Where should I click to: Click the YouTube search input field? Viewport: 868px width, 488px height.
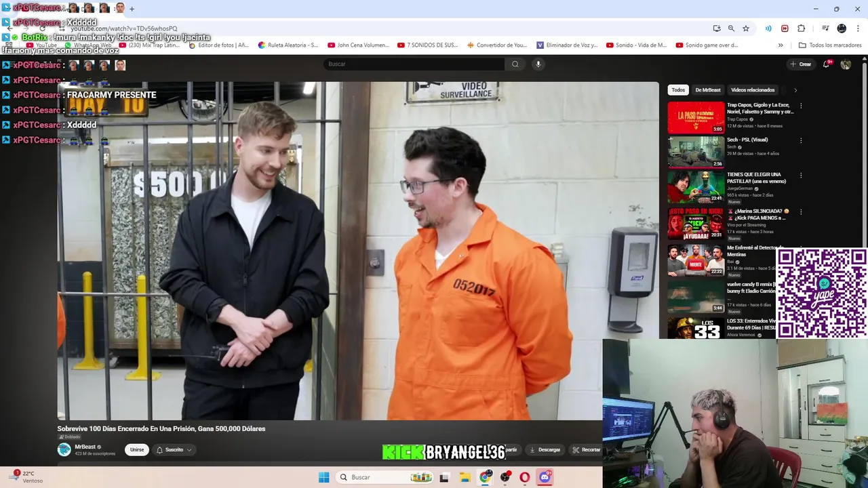pos(414,64)
